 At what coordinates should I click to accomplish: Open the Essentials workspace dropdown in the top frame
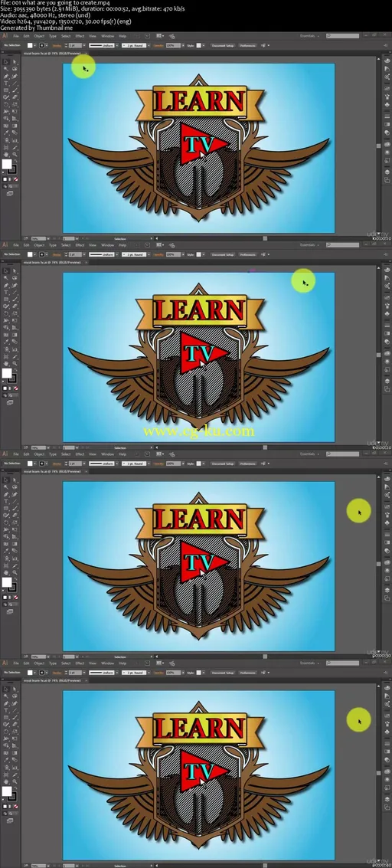(x=309, y=35)
